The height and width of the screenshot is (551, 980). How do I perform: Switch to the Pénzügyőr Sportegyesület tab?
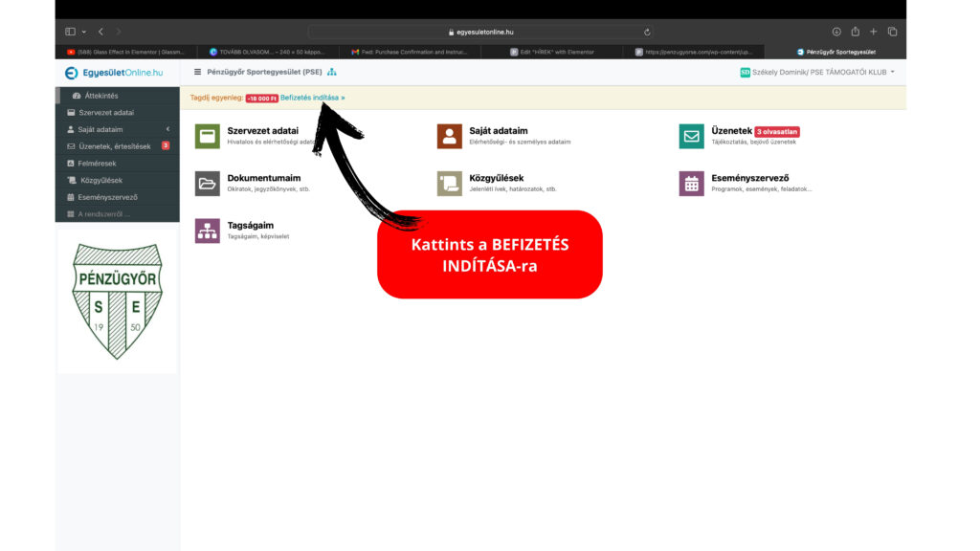click(x=835, y=52)
